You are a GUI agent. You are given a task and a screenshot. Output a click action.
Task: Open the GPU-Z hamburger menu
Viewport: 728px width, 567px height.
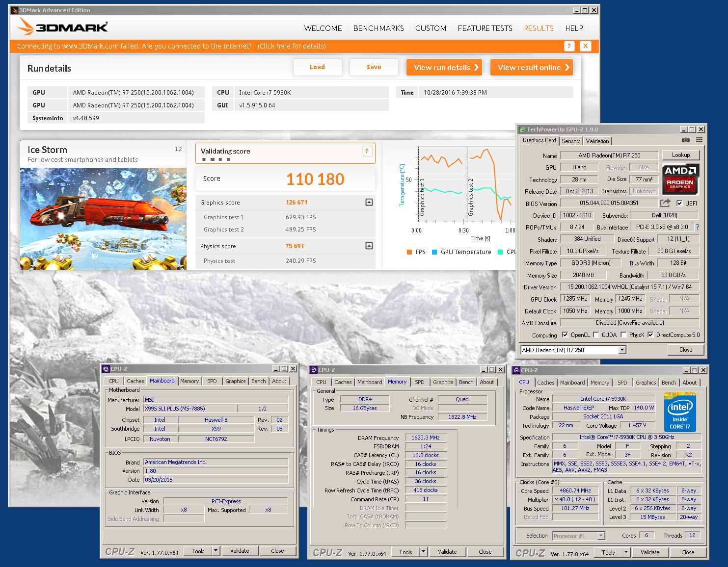point(699,140)
